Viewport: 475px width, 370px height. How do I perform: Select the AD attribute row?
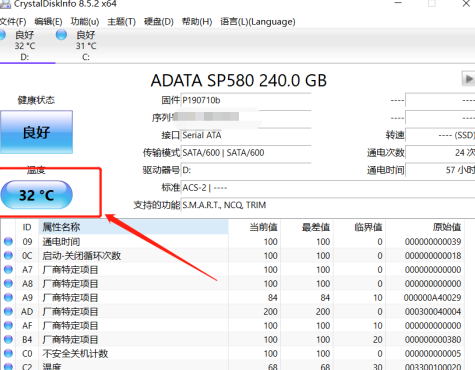(233, 311)
